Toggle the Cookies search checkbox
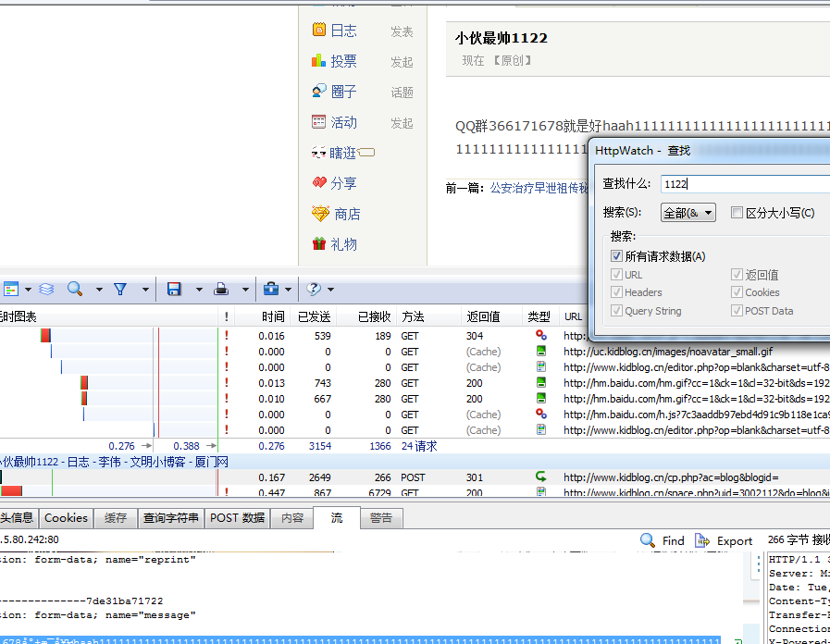The height and width of the screenshot is (644, 830). pyautogui.click(x=739, y=292)
